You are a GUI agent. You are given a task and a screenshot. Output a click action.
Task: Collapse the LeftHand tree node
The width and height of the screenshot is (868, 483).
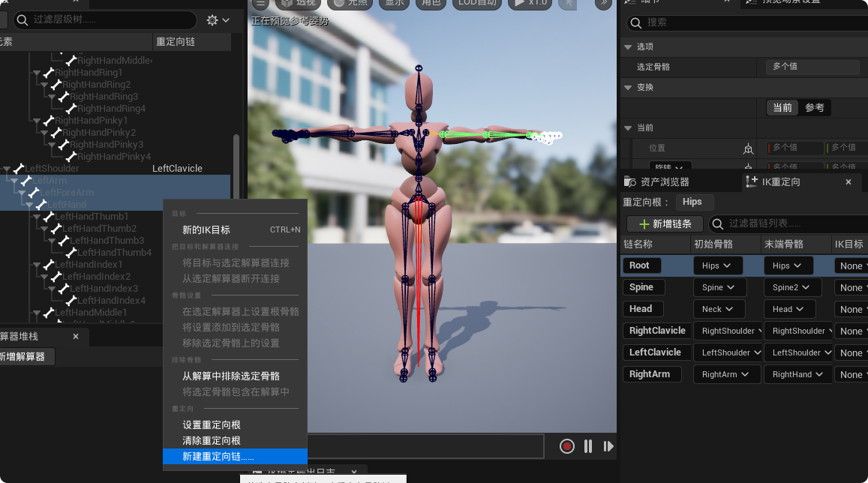[x=29, y=205]
